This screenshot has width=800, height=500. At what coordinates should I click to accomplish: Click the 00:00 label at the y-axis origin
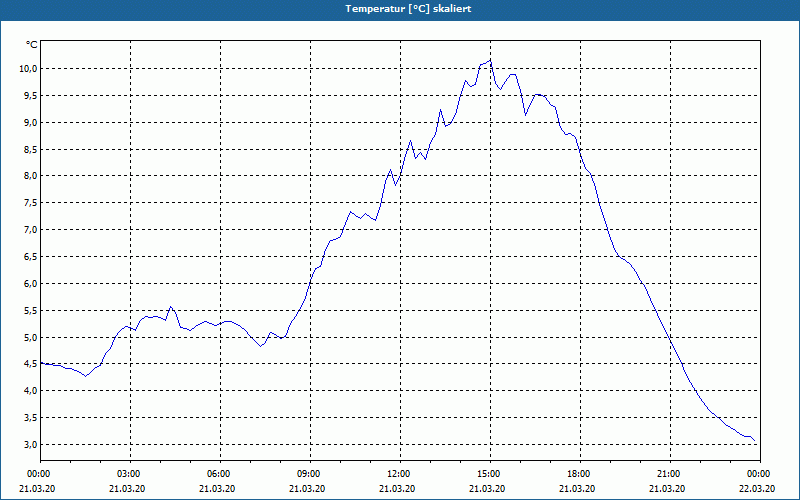(40, 474)
